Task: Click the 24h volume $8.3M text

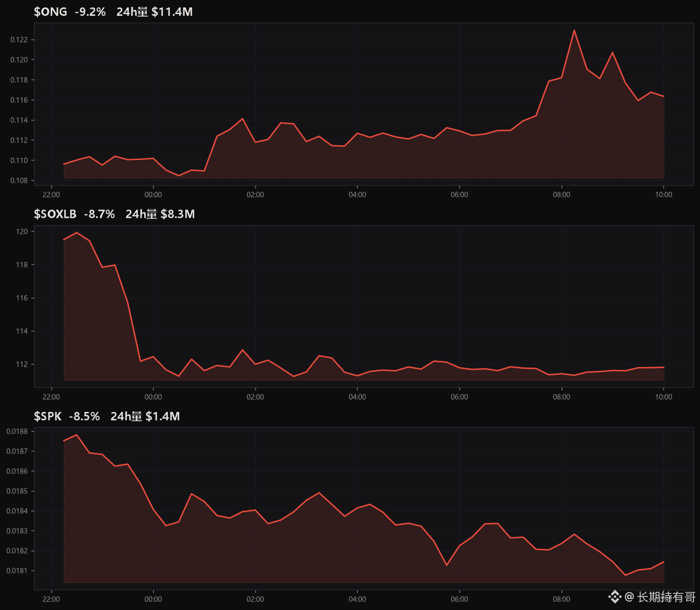Action: pyautogui.click(x=160, y=214)
